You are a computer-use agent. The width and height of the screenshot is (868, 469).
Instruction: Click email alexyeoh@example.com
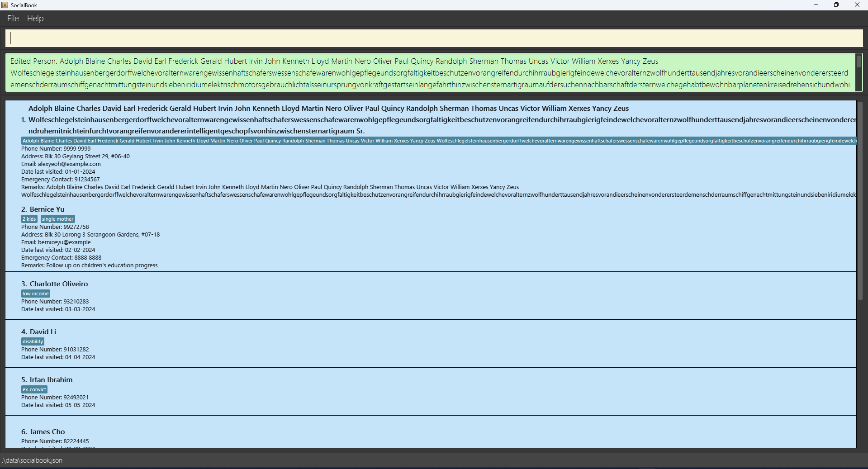(61, 164)
